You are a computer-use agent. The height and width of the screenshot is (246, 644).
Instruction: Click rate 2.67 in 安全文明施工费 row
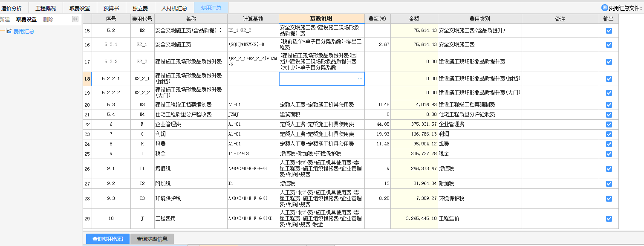(x=377, y=44)
